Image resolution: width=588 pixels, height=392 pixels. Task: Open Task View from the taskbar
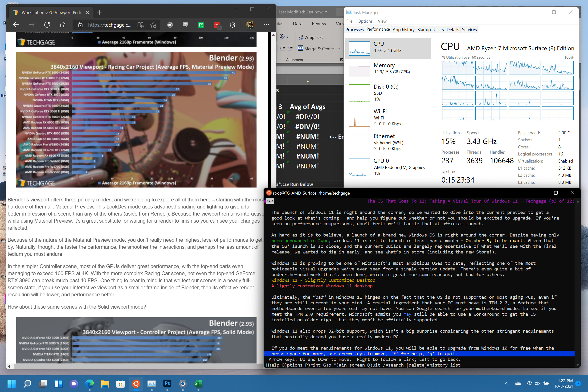coord(43,384)
